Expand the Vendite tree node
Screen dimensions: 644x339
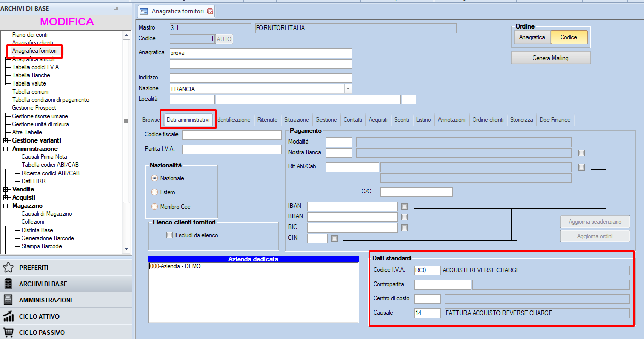pyautogui.click(x=6, y=189)
